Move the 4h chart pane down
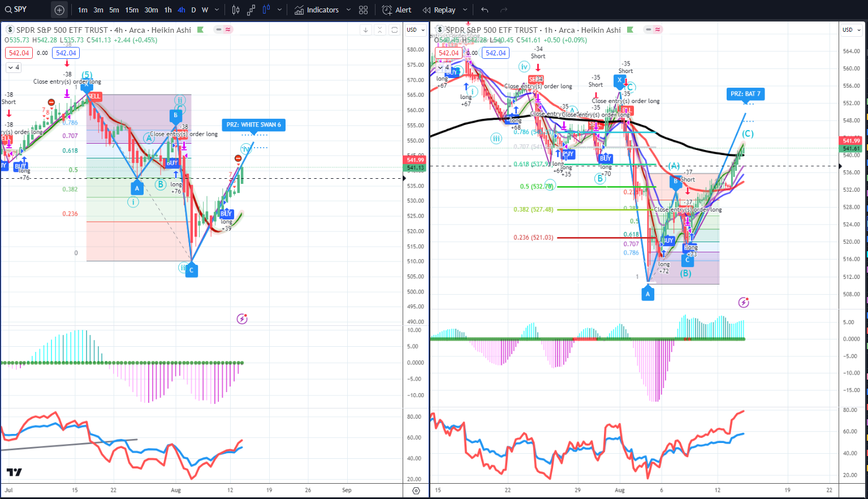868x499 pixels. (366, 30)
